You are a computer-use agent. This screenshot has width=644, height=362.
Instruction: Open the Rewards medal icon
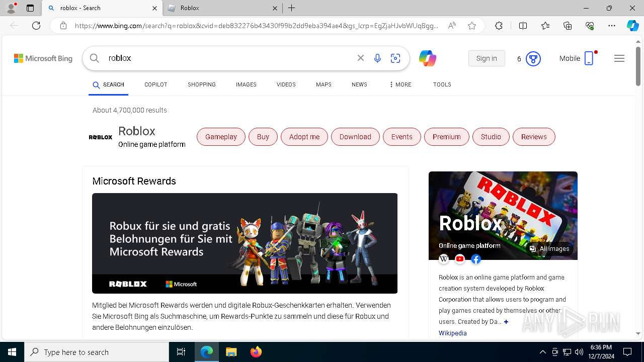(x=533, y=59)
